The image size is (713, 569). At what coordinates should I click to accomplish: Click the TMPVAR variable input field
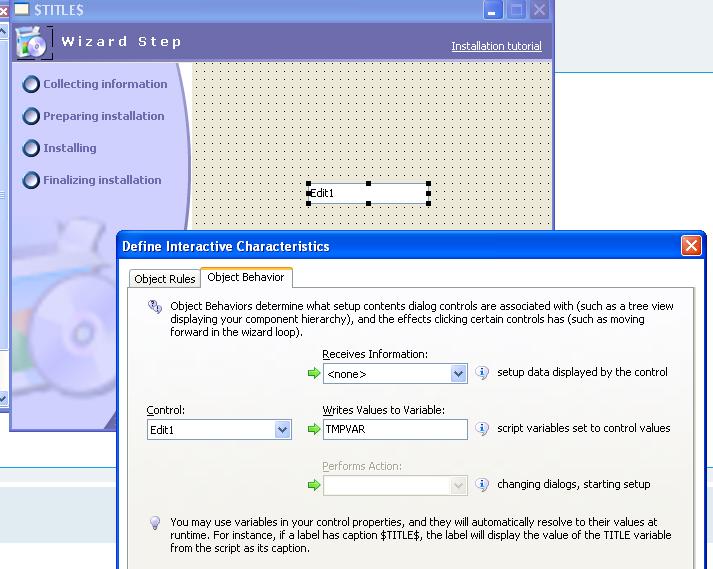coord(395,429)
